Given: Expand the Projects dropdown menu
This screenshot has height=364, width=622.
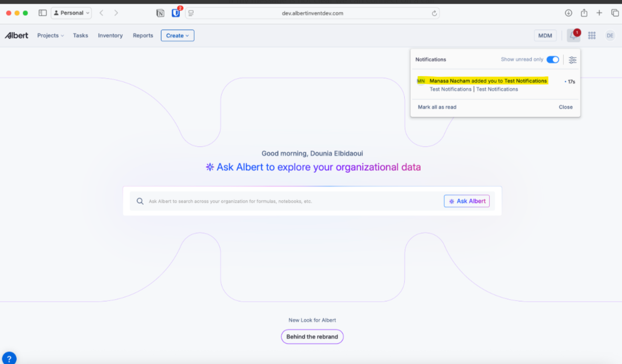Looking at the screenshot, I should pos(50,36).
